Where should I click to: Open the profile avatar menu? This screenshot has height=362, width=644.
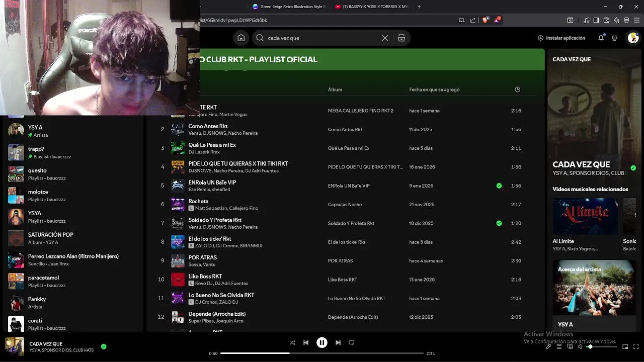tap(632, 38)
